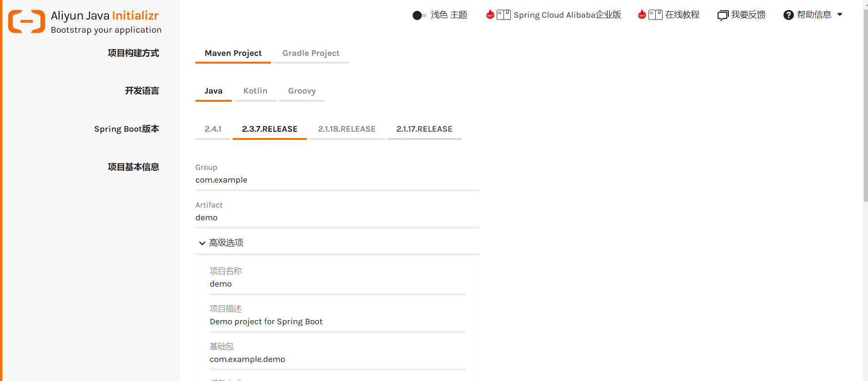This screenshot has height=381, width=868.
Task: Click the page vertical scrollbar thumb
Action: point(866,104)
